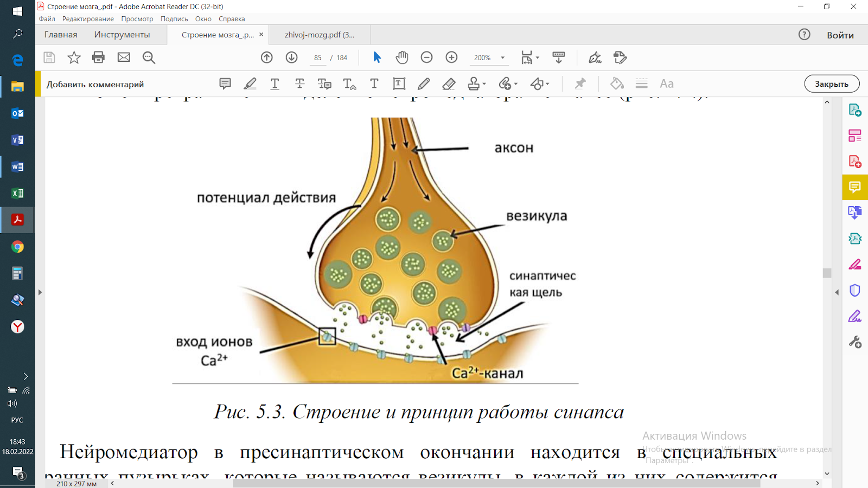Toggle strikethrough text annotation mode
This screenshot has height=488, width=868.
(299, 84)
